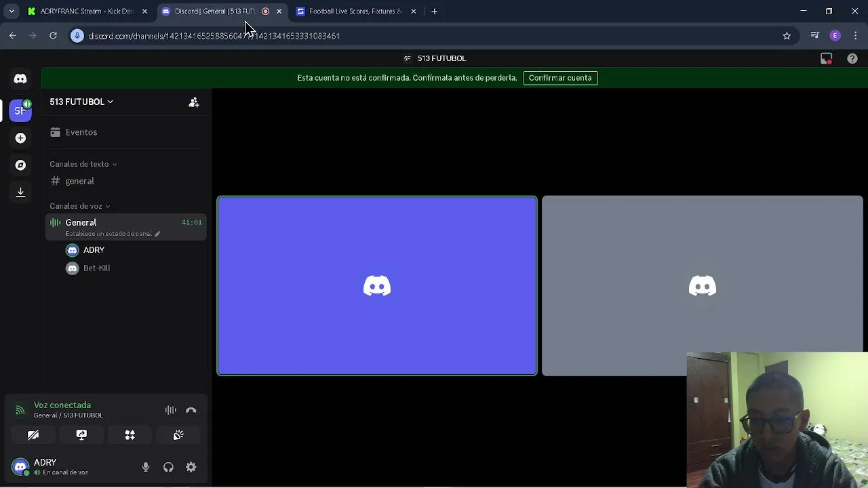Close the Kick Dashboard tab
This screenshot has height=488, width=868.
click(x=144, y=12)
